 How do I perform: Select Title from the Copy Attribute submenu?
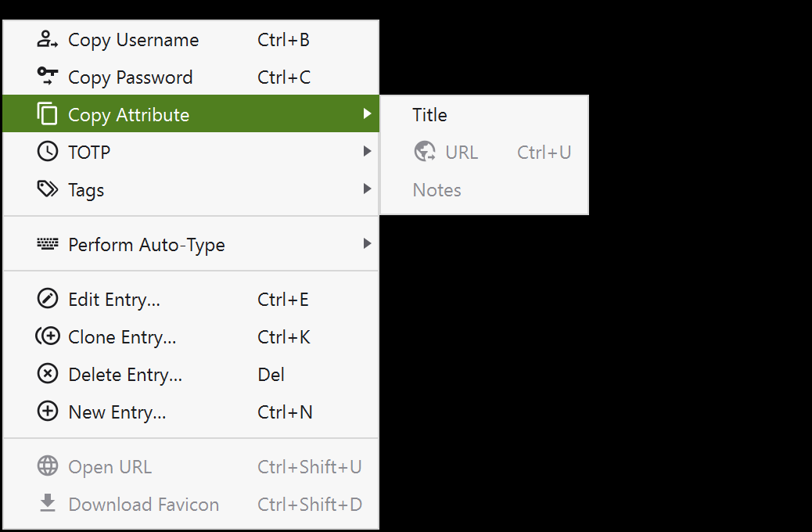click(x=429, y=114)
